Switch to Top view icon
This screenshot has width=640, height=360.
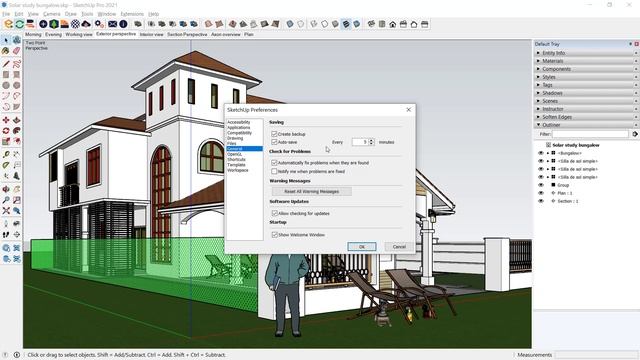click(x=382, y=24)
